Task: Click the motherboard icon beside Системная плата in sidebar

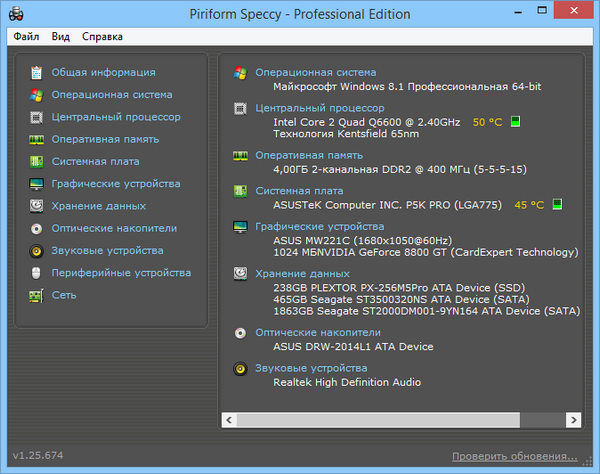Action: [36, 161]
